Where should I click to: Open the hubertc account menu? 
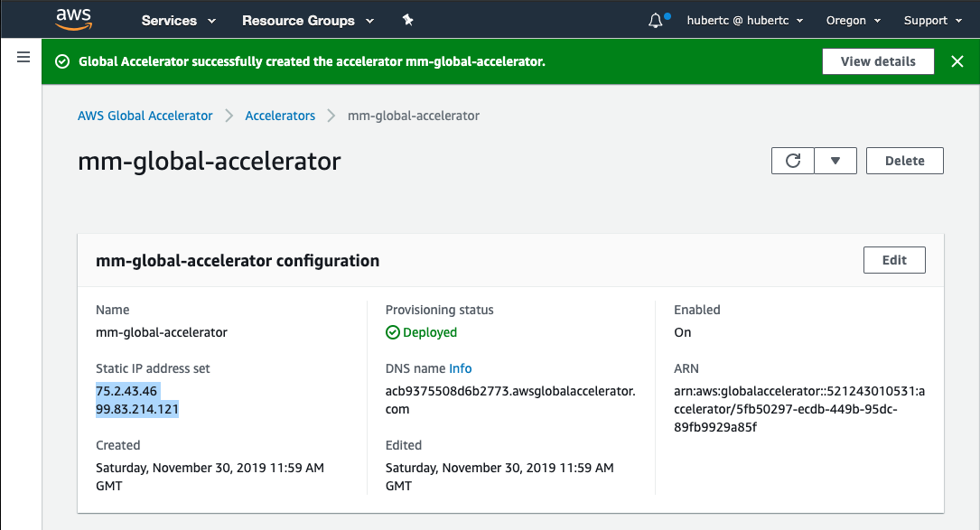pos(745,21)
